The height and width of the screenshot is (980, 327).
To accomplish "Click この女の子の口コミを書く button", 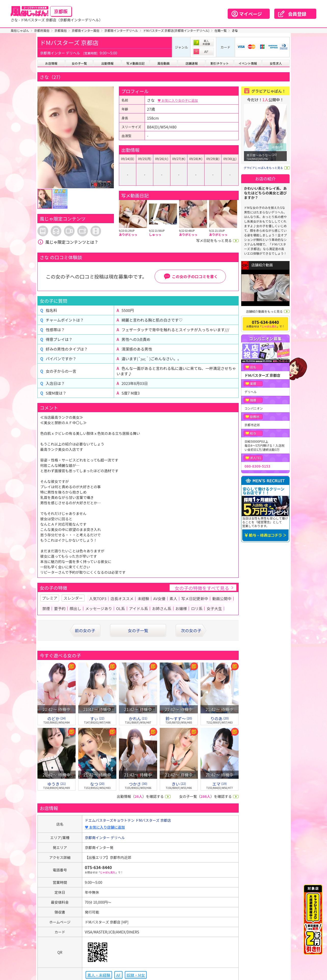I will point(190,277).
